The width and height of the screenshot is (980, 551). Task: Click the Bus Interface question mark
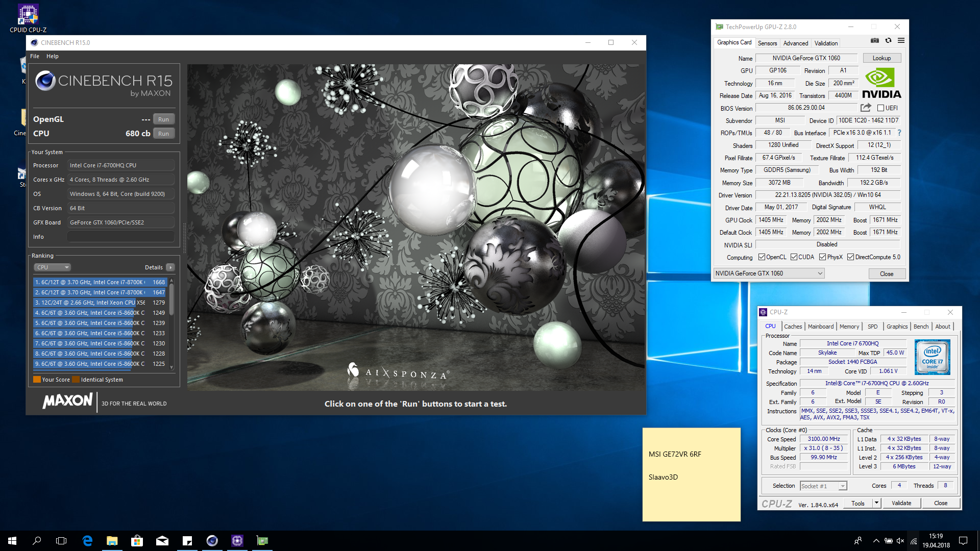click(x=899, y=133)
